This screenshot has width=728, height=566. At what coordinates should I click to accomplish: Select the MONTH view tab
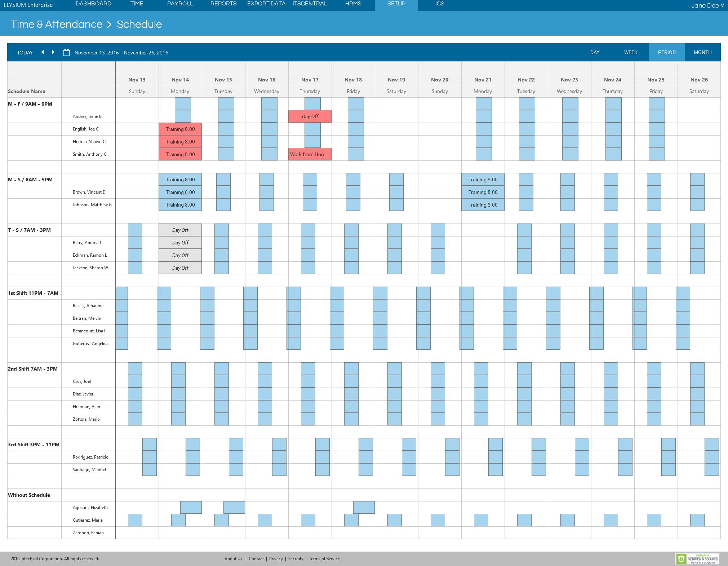click(x=702, y=52)
